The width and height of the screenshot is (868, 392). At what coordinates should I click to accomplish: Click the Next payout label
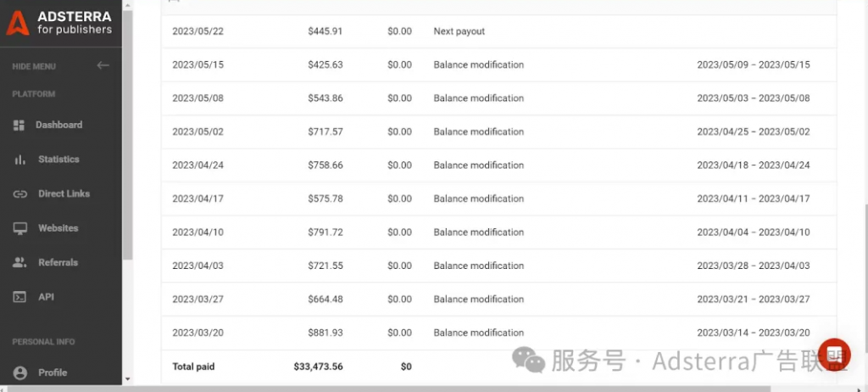459,31
